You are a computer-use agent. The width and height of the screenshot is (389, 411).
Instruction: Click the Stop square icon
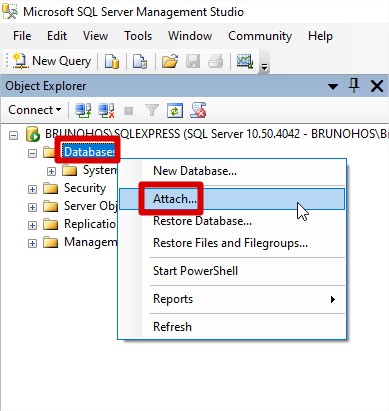tap(129, 110)
